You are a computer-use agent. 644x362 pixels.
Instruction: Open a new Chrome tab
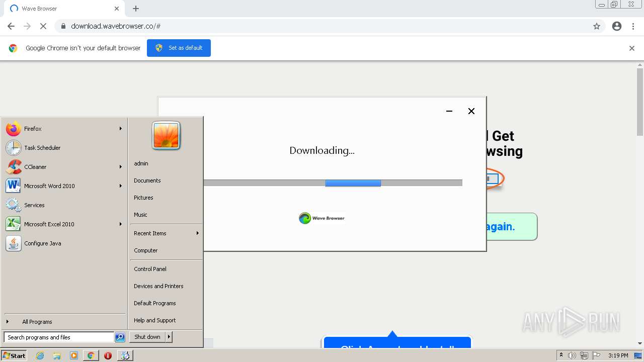[x=136, y=9]
